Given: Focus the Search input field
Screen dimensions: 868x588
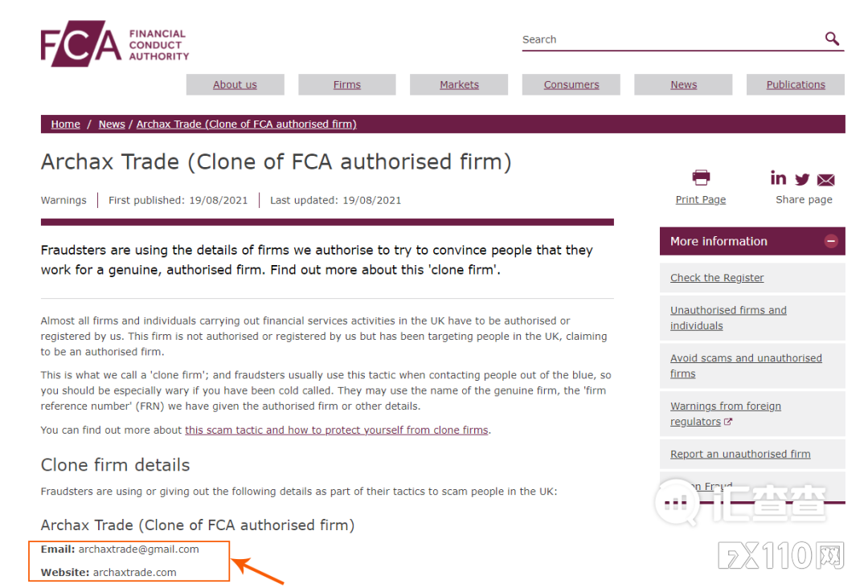Looking at the screenshot, I should click(669, 39).
